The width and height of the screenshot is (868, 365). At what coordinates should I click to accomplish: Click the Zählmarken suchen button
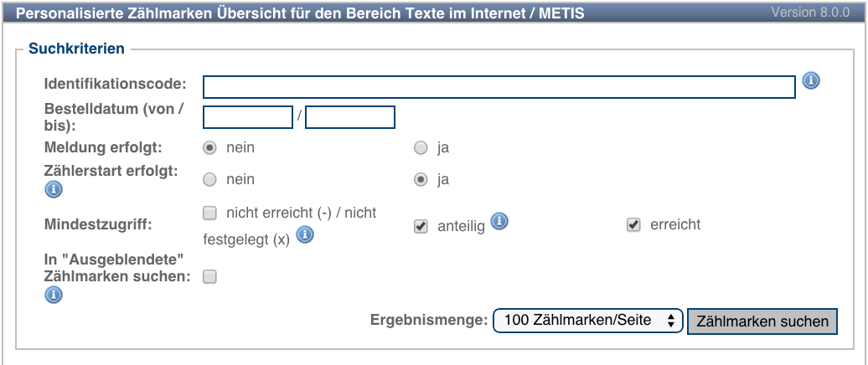pos(762,321)
